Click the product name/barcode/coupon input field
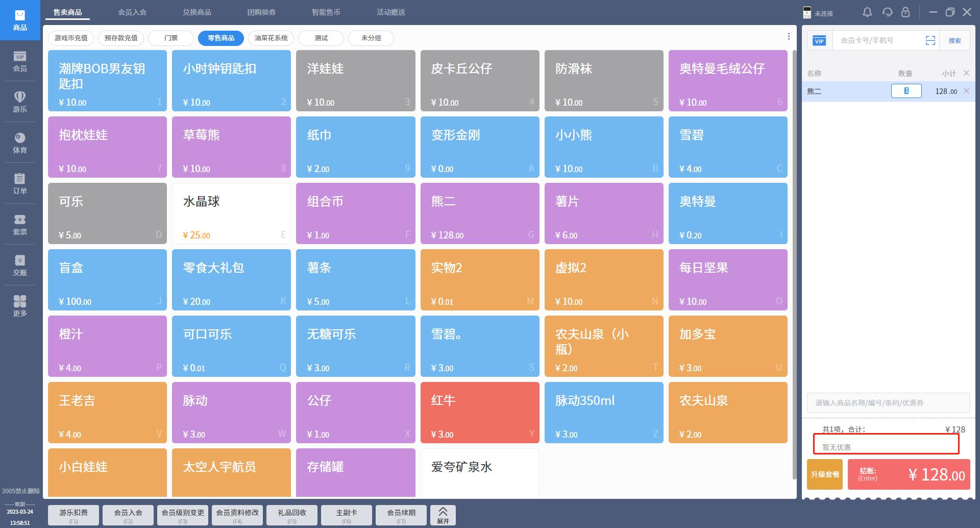The image size is (980, 528). [888, 403]
